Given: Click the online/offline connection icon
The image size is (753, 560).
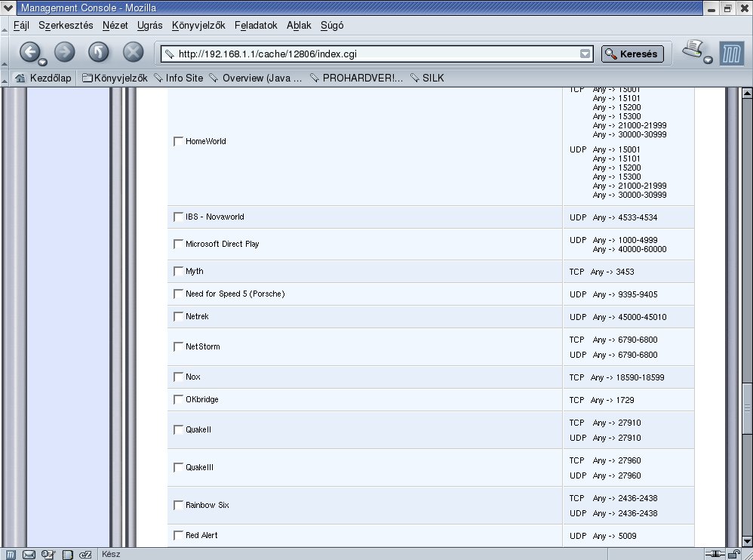Looking at the screenshot, I should [715, 554].
